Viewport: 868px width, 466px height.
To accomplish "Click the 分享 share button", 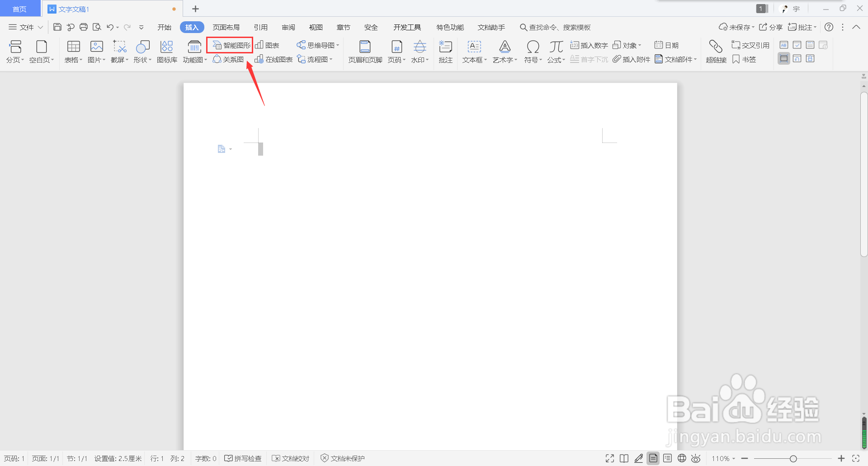I will point(770,27).
